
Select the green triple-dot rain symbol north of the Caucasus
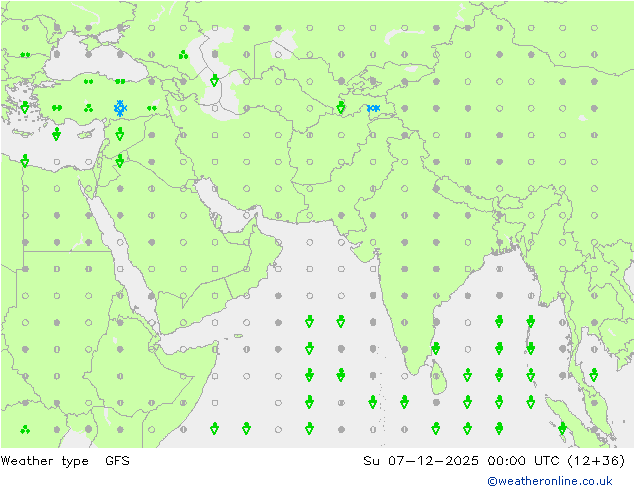tap(183, 55)
